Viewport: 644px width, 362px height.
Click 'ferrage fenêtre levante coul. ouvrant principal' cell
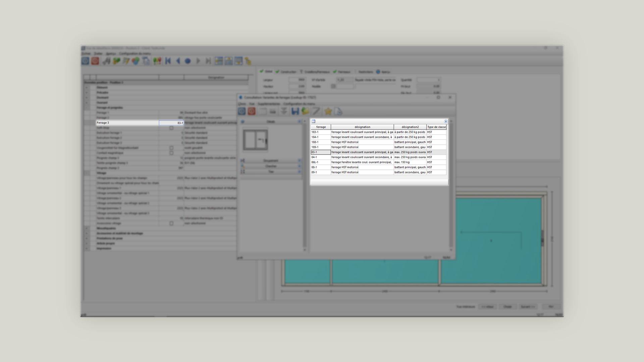[x=362, y=162]
